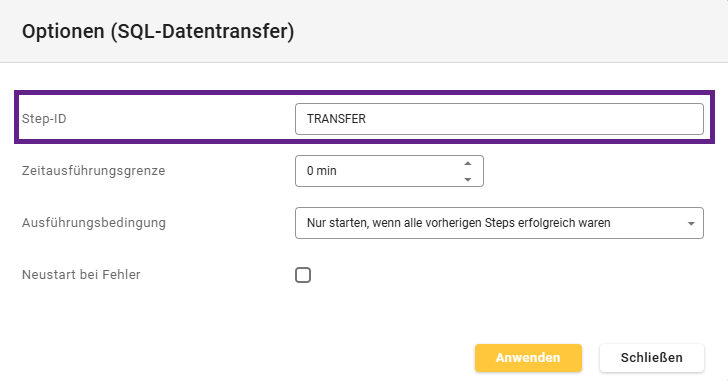Click the blank dialog area below the checkbox

(364, 313)
